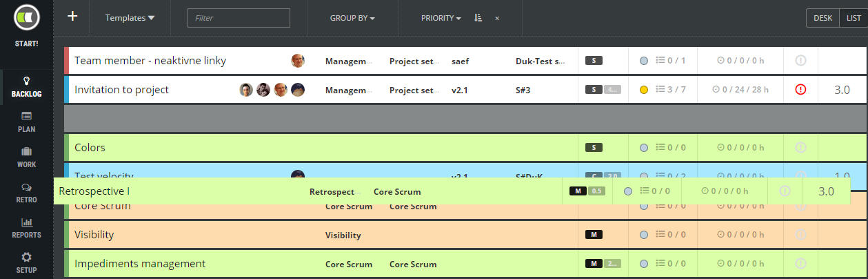Click the app logo above START!
The height and width of the screenshot is (279, 868).
point(26,18)
